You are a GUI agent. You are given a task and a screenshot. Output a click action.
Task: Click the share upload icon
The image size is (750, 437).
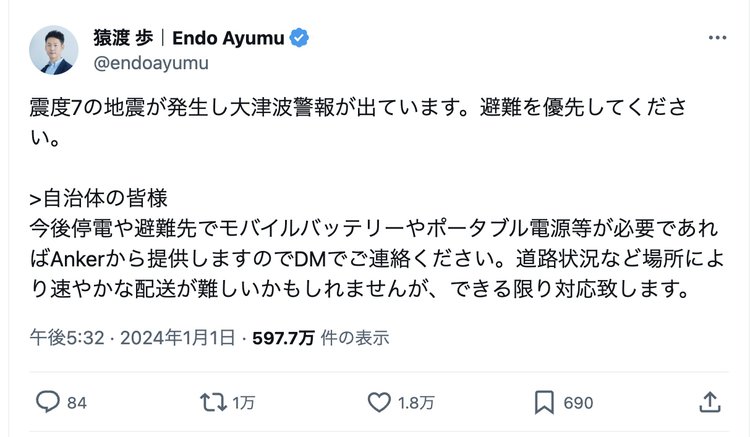click(709, 402)
